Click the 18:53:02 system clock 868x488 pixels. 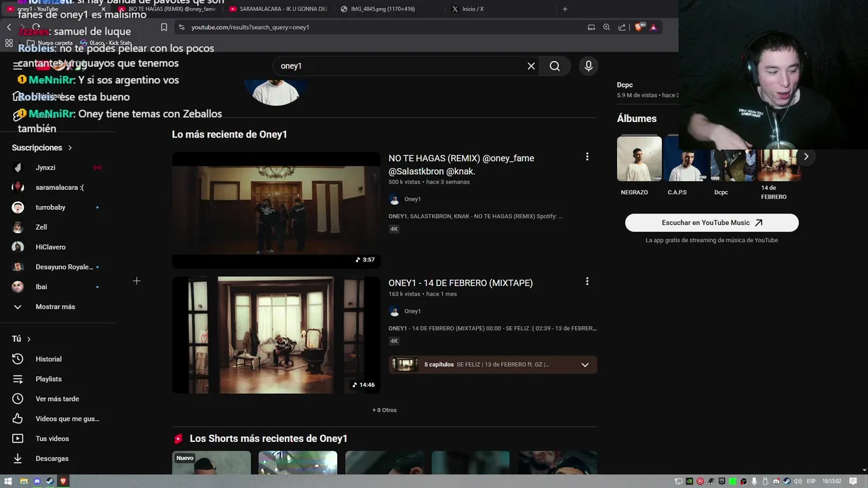(831, 481)
